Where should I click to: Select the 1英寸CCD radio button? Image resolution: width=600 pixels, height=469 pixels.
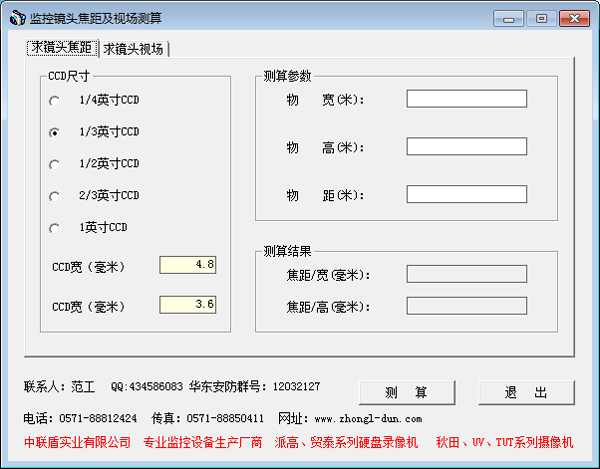pos(54,228)
